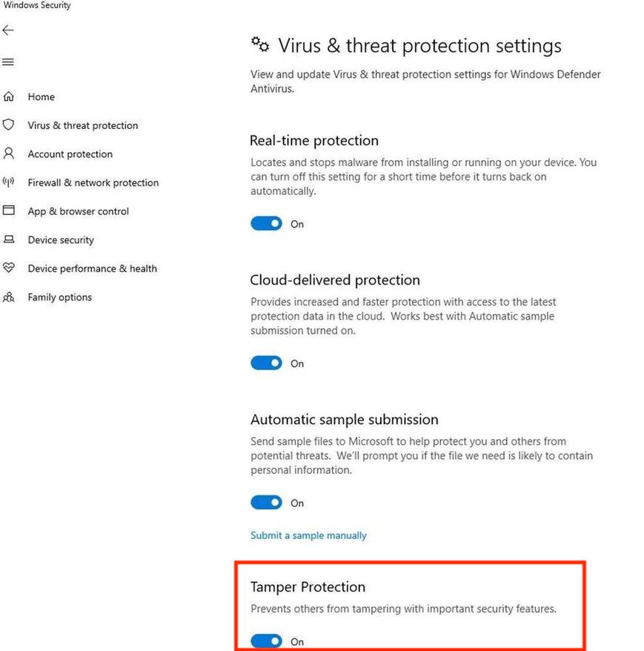Navigate to Family options label
This screenshot has height=651, width=644.
click(x=60, y=297)
